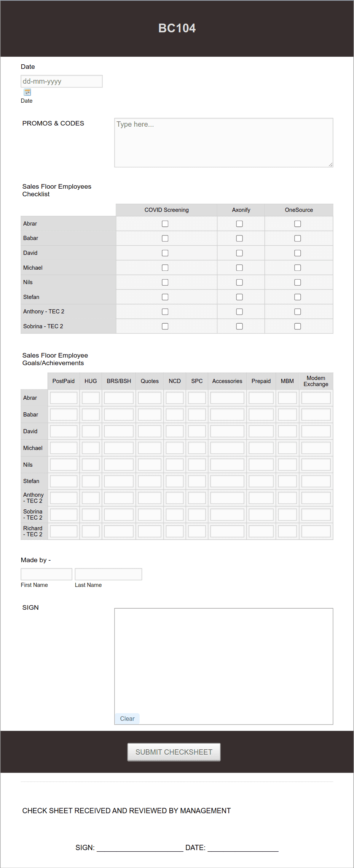The height and width of the screenshot is (868, 354).
Task: Check Anthony - TEC 2's COVID Screening checkbox
Action: pos(165,311)
